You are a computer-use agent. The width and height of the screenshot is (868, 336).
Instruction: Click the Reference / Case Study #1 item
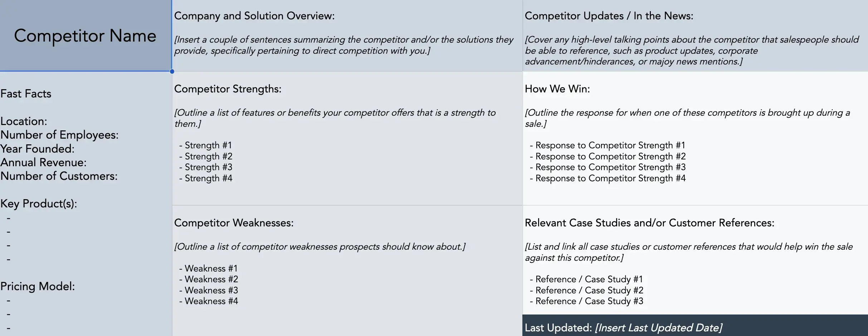(589, 279)
